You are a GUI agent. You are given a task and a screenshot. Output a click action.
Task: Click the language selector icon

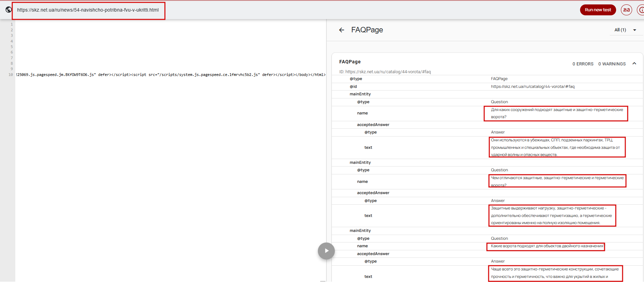coord(626,10)
